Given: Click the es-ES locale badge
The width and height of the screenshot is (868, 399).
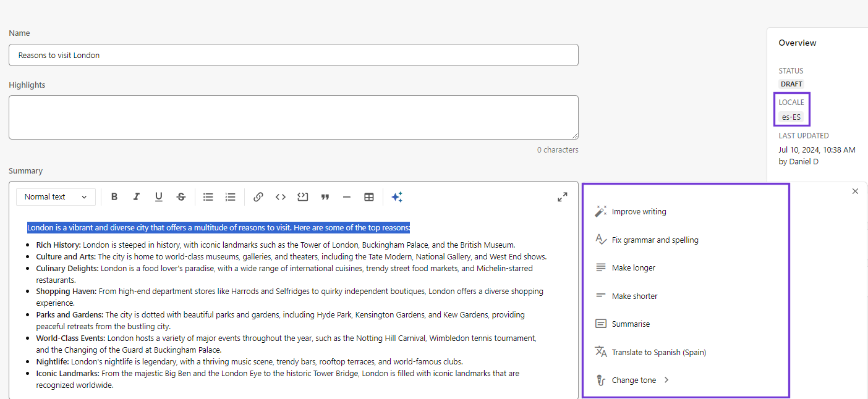Looking at the screenshot, I should coord(791,117).
